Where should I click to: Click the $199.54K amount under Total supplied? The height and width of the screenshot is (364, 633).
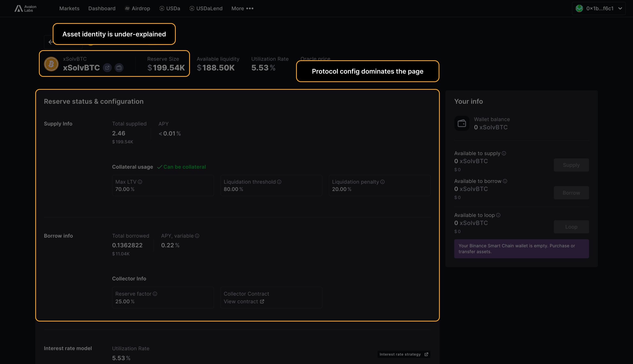coord(123,142)
